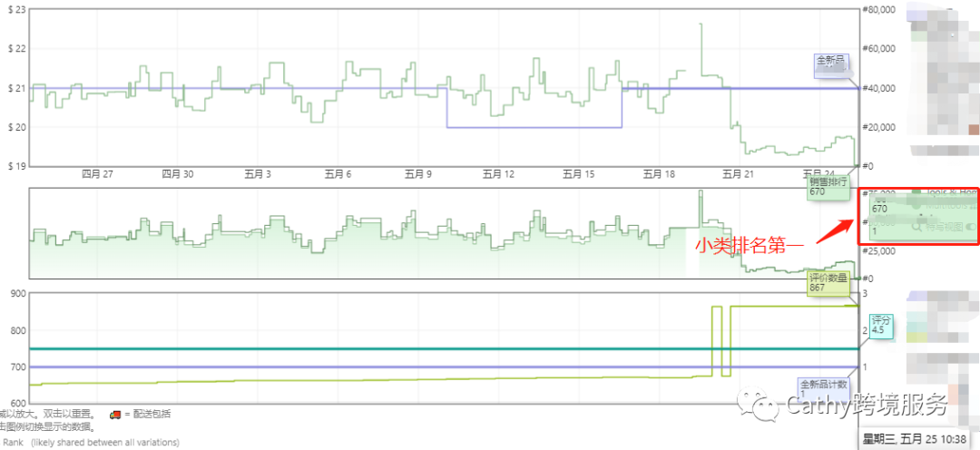The height and width of the screenshot is (450, 980).
Task: Toggle the 特写视图 switch in legend
Action: coord(969,227)
